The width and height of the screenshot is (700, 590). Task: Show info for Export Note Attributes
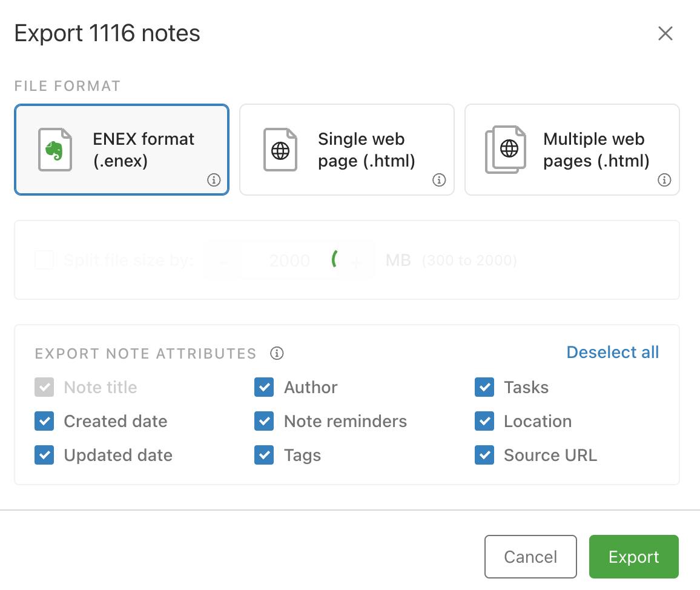277,353
